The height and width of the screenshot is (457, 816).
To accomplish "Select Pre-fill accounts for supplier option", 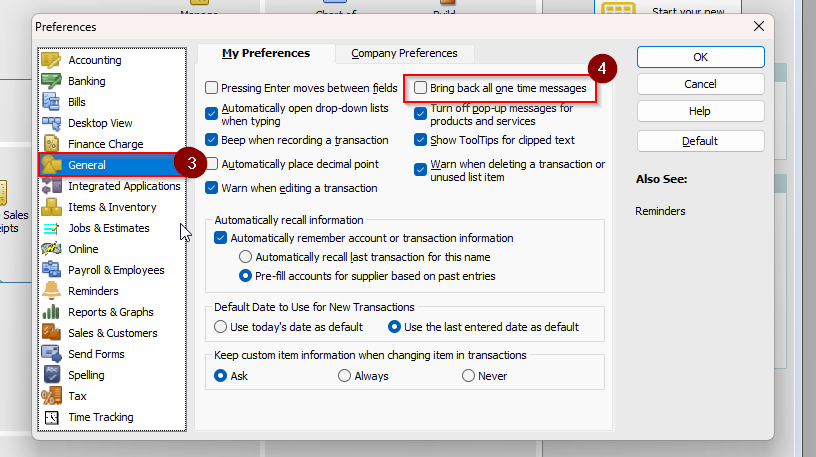I will point(245,276).
